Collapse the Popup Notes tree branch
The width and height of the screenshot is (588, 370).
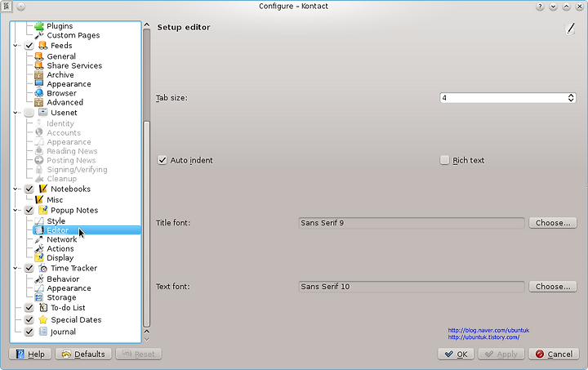click(x=16, y=210)
